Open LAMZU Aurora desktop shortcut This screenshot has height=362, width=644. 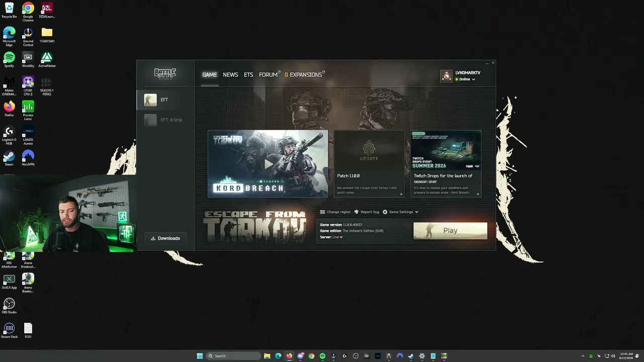click(28, 135)
